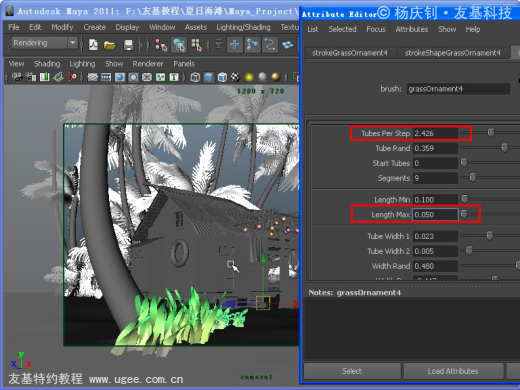Open the selection mask dropdown arrow
The image size is (520, 390).
click(x=218, y=44)
